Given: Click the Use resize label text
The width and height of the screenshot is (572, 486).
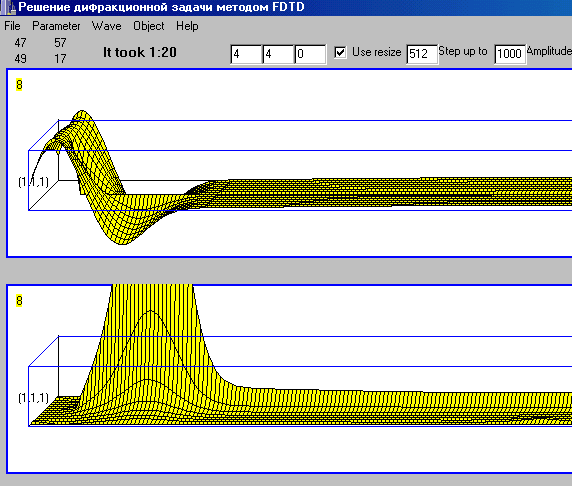Looking at the screenshot, I should tap(376, 52).
